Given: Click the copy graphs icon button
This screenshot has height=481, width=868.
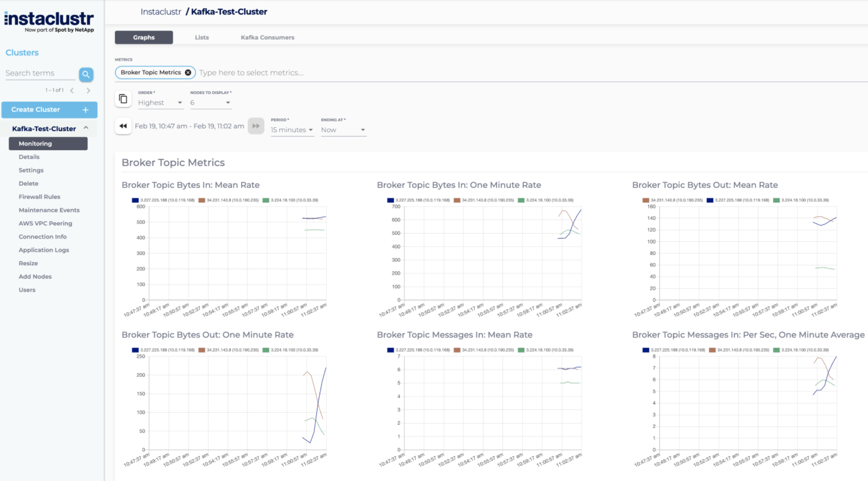Looking at the screenshot, I should [x=123, y=99].
